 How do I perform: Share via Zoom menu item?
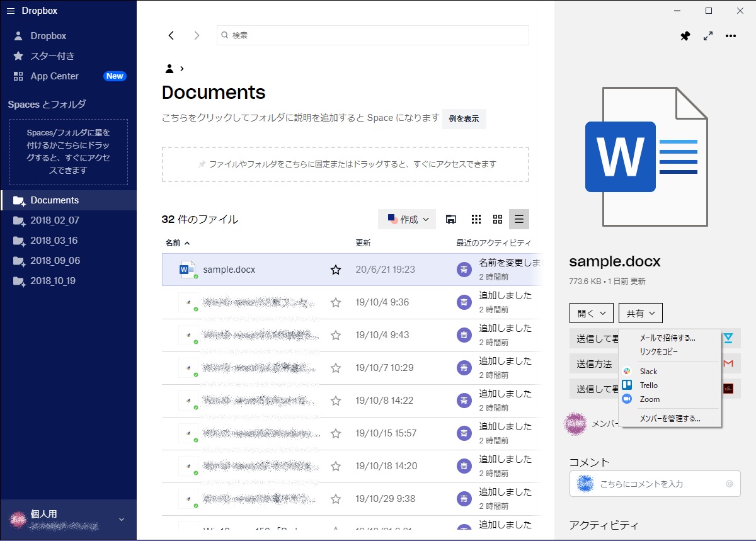(x=670, y=399)
